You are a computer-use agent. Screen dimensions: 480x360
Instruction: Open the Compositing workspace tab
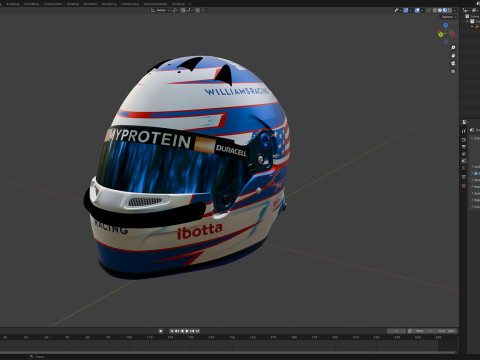pyautogui.click(x=130, y=4)
